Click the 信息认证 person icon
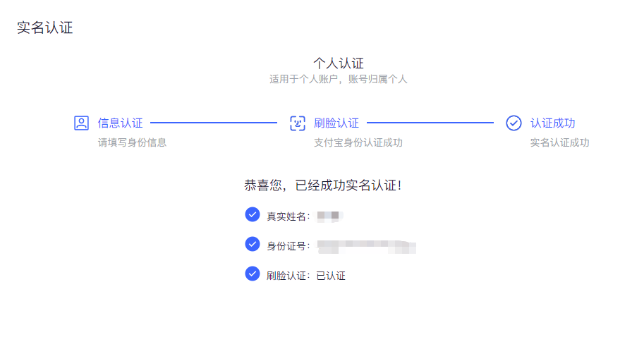 (81, 123)
